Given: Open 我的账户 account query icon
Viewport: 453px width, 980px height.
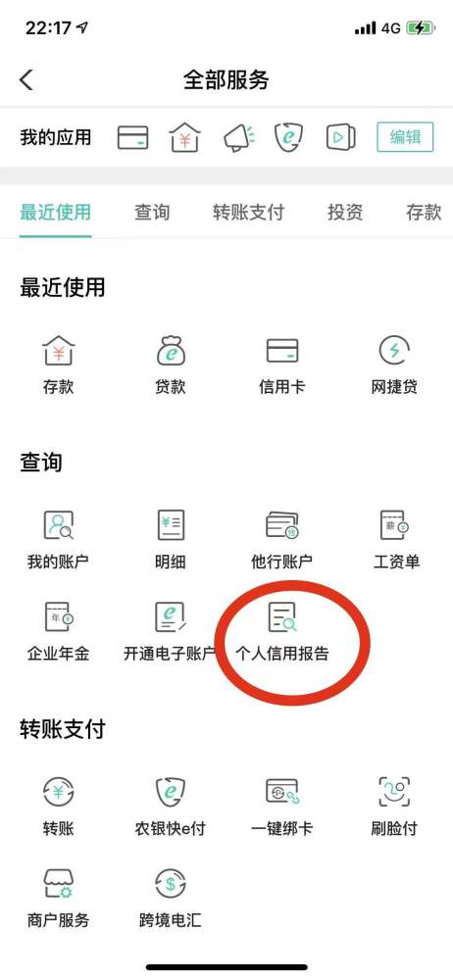Looking at the screenshot, I should 58,525.
